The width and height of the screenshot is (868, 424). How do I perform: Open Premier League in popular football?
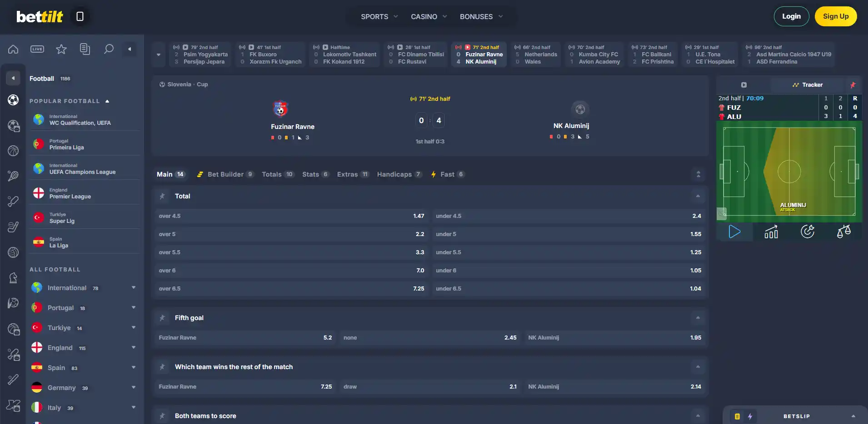(85, 193)
